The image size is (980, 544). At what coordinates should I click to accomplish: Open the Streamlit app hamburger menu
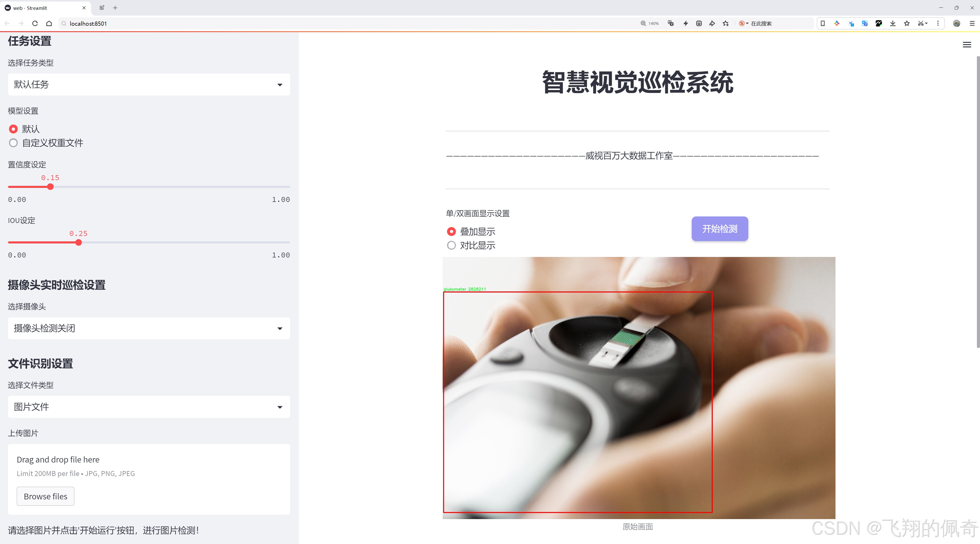tap(967, 44)
